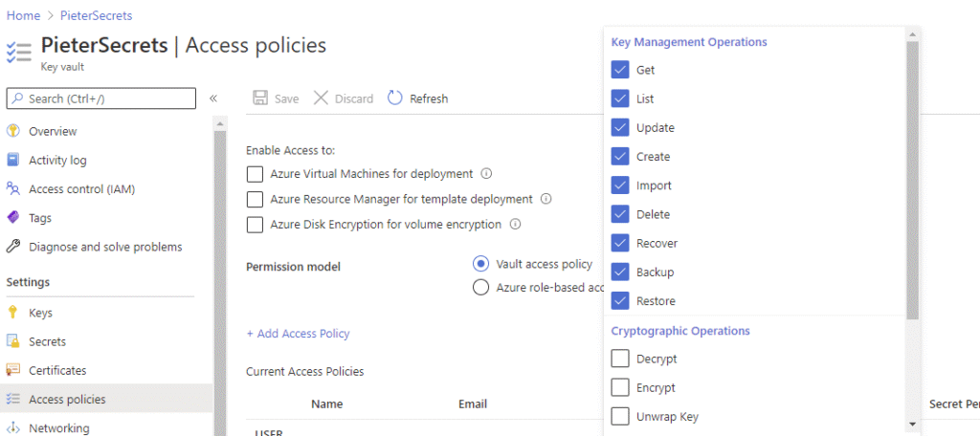This screenshot has width=980, height=436.
Task: Click the Certificates icon in sidebar
Action: coord(13,370)
